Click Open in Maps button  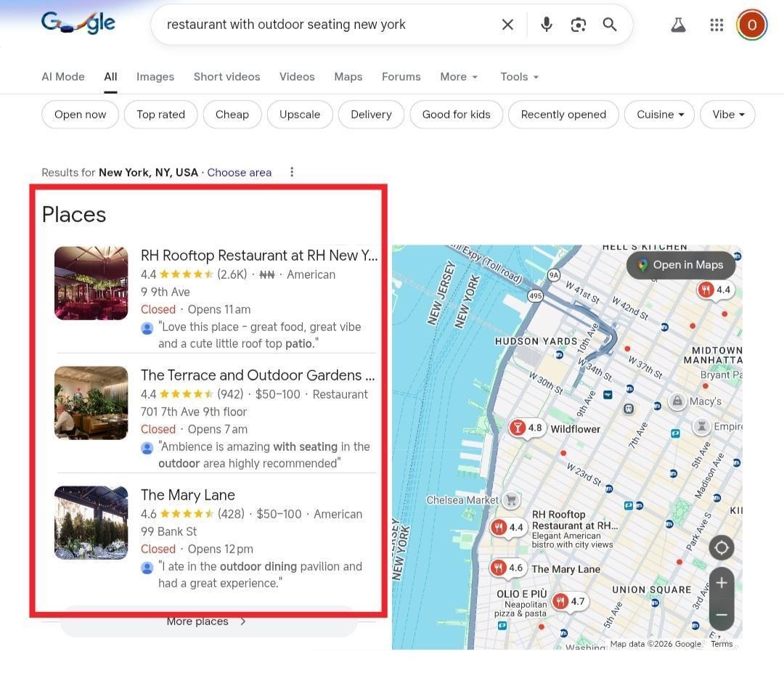[681, 265]
